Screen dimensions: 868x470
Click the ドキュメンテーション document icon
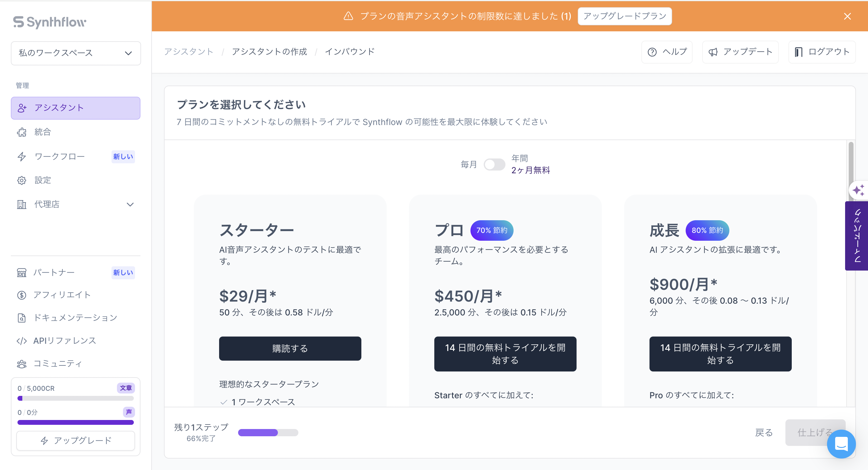coord(22,318)
